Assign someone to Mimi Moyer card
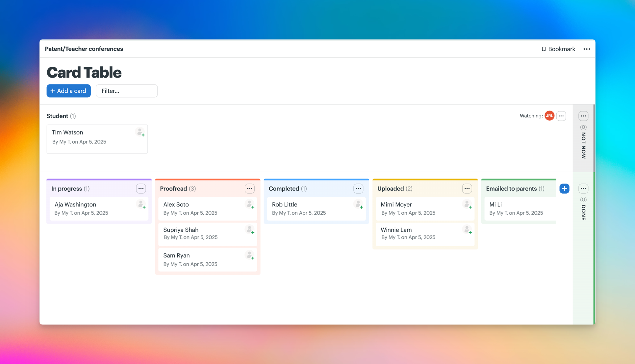The height and width of the screenshot is (364, 635). tap(468, 205)
